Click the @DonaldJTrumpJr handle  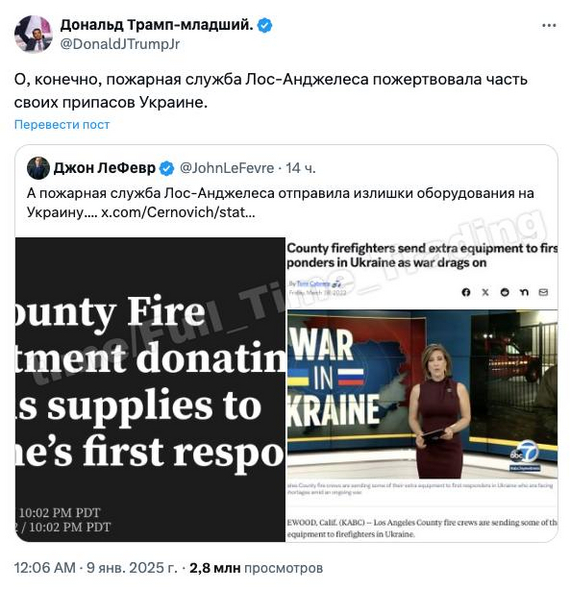(120, 44)
